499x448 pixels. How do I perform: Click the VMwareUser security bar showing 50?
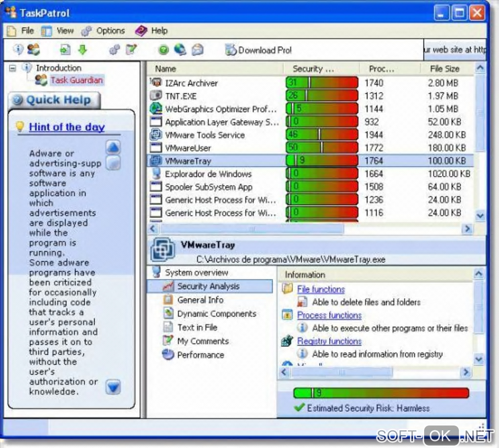(322, 148)
